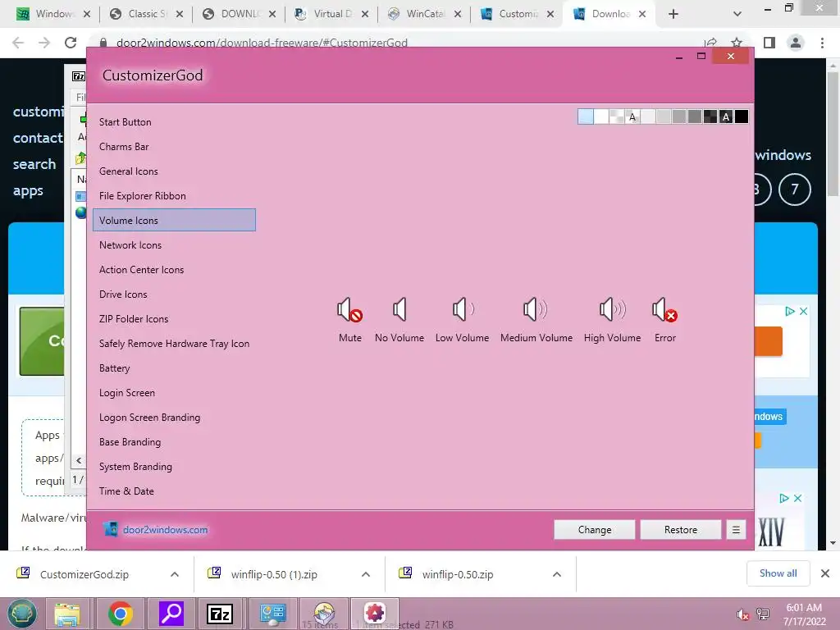Open CustomizerGod hamburger options menu

tap(736, 530)
